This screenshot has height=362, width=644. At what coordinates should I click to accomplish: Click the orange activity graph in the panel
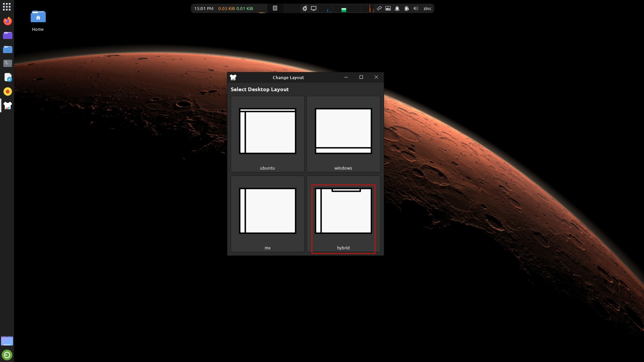tap(371, 9)
